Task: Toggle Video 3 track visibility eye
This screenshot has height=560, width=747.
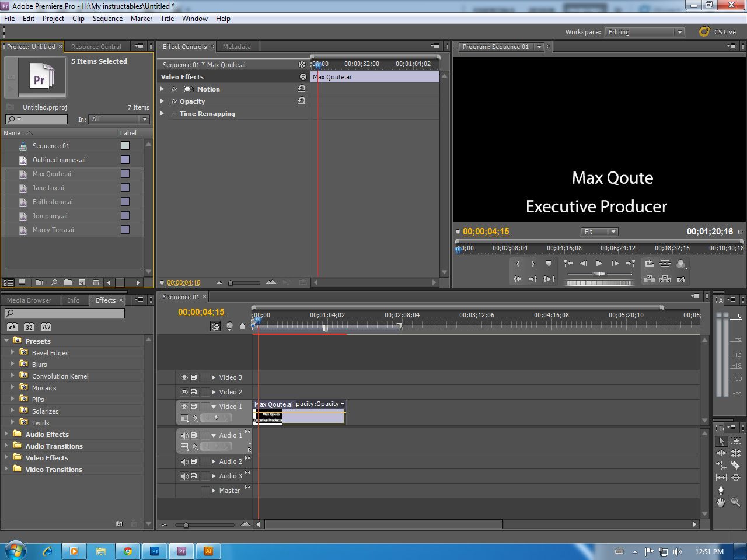Action: 184,377
